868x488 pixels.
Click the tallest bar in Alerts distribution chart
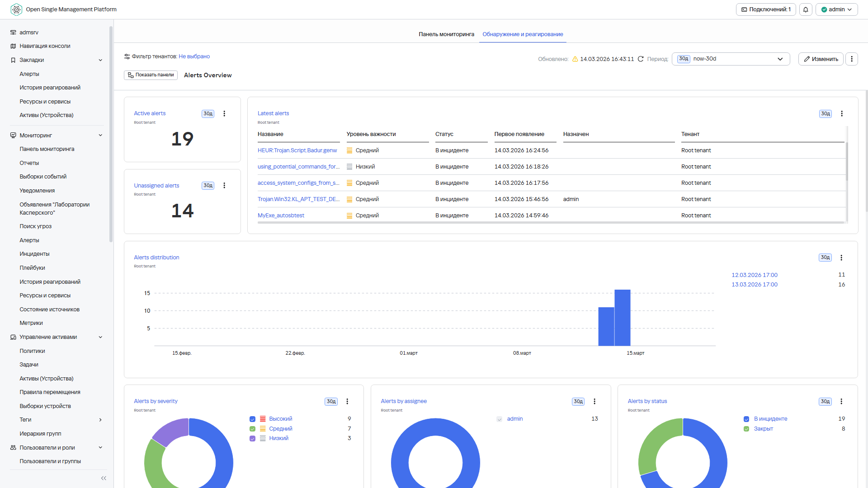(623, 318)
